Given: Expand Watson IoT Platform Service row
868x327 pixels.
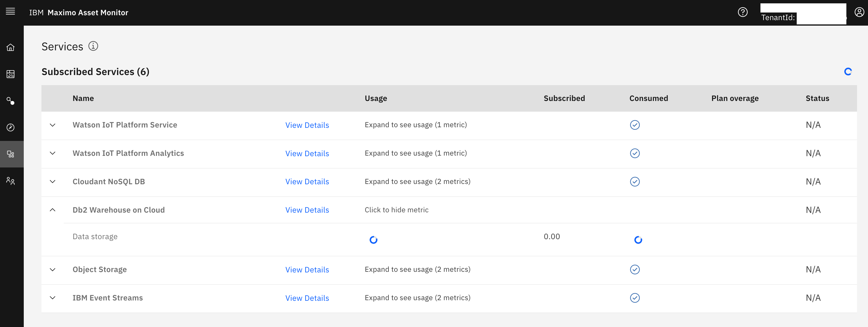Looking at the screenshot, I should [53, 125].
